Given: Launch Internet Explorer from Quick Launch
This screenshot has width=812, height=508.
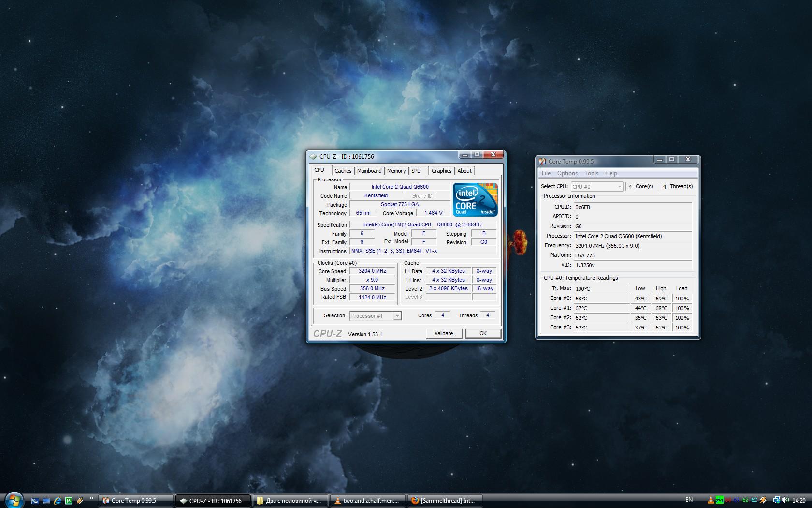Looking at the screenshot, I should click(58, 501).
